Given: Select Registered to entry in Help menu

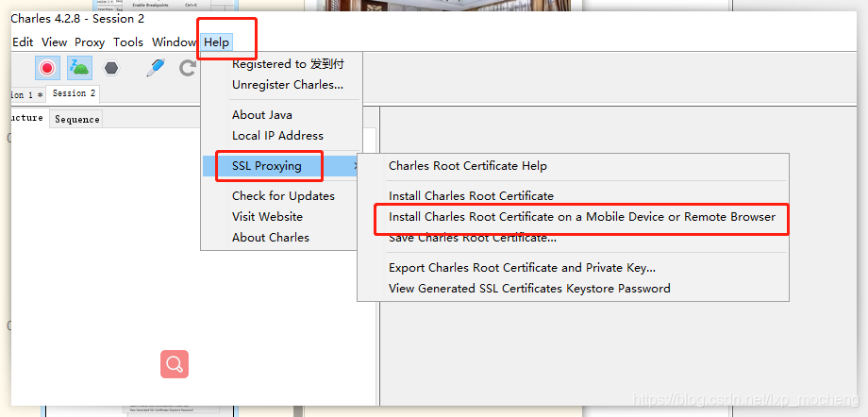Looking at the screenshot, I should tap(282, 64).
